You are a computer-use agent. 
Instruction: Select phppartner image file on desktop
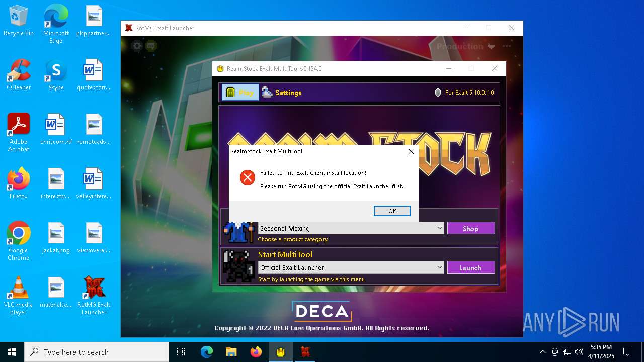point(94,21)
